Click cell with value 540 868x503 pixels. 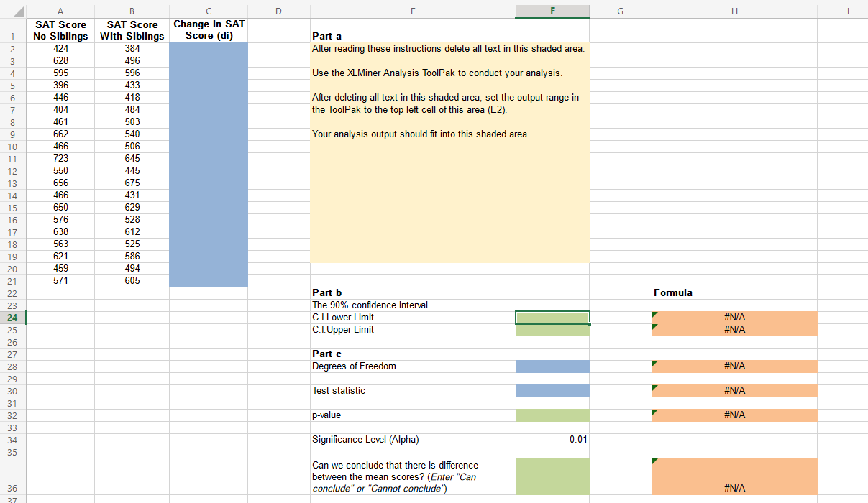(132, 134)
